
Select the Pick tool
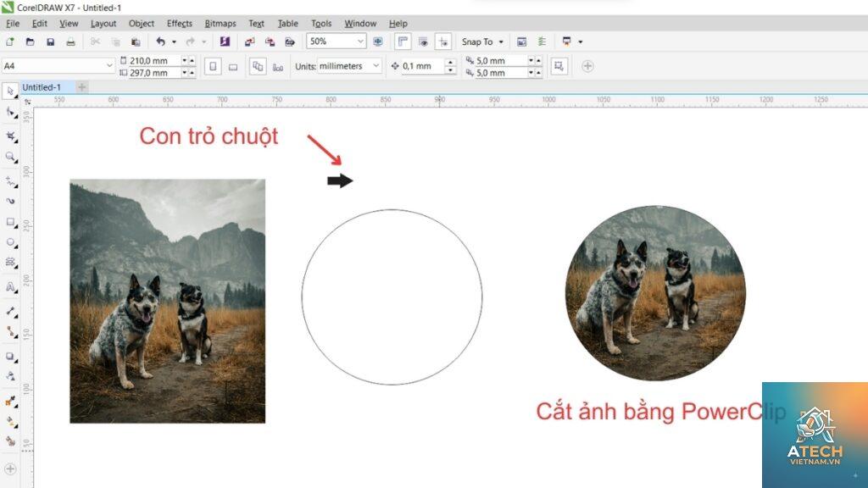(10, 91)
